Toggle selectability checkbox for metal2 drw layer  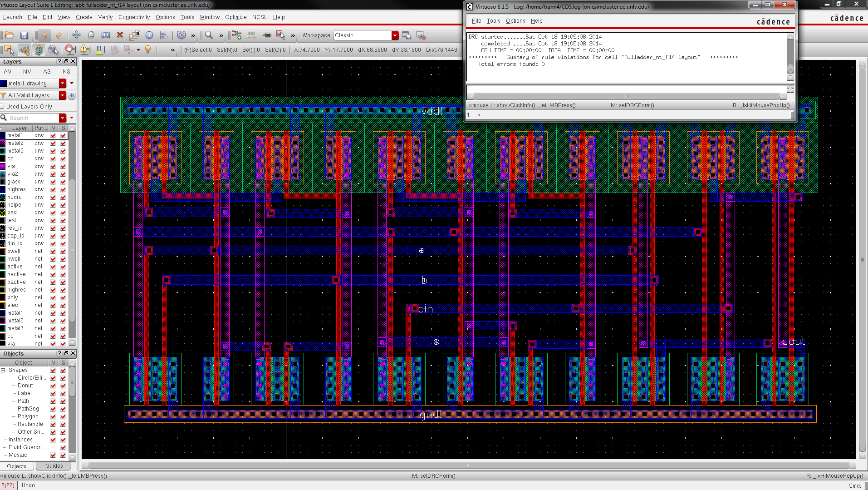pyautogui.click(x=63, y=143)
